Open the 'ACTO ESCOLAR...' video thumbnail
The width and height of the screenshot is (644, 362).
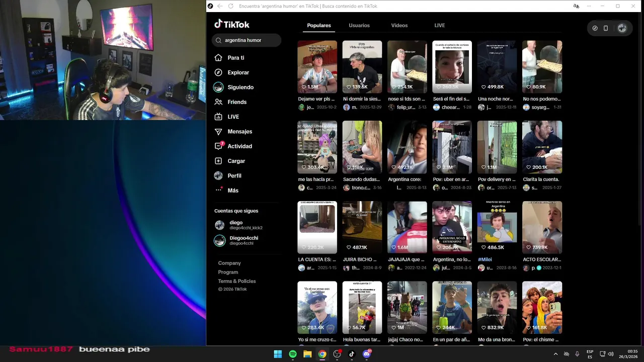(x=542, y=227)
